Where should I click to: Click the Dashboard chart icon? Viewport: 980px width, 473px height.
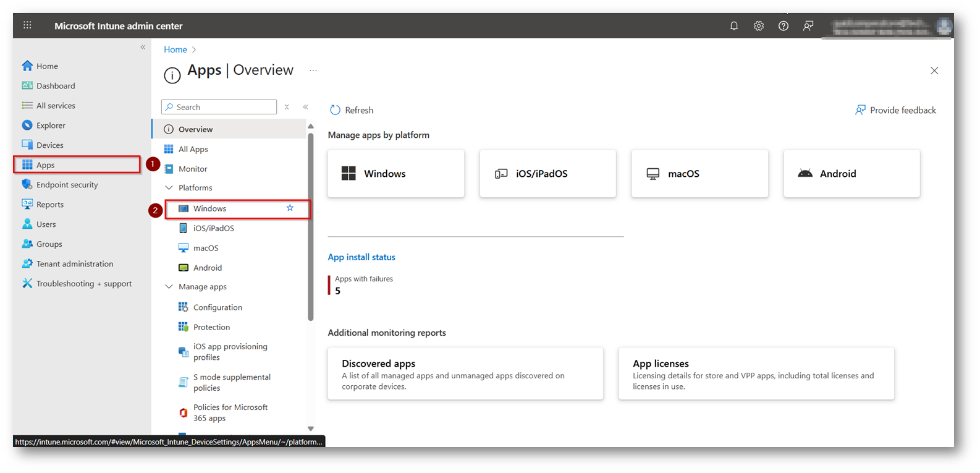[x=27, y=85]
